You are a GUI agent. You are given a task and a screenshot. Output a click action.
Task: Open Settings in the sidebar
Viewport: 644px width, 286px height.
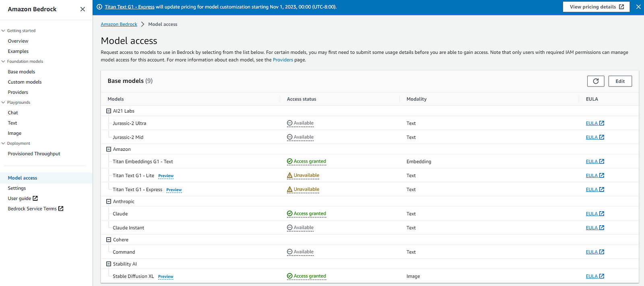click(x=17, y=188)
